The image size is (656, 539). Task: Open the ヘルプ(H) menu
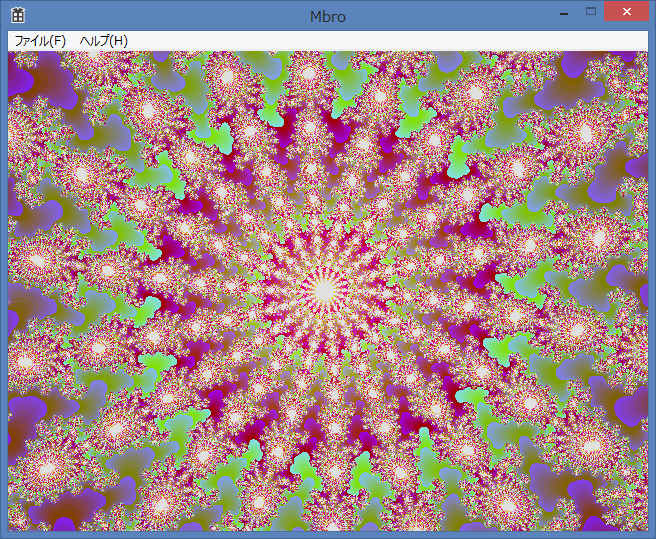click(x=104, y=40)
